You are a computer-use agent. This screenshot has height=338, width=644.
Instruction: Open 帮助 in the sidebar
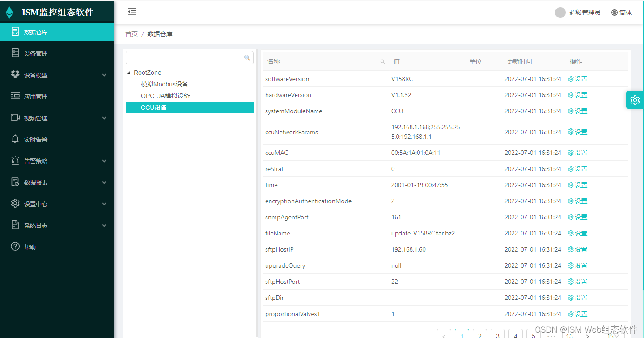pos(57,247)
